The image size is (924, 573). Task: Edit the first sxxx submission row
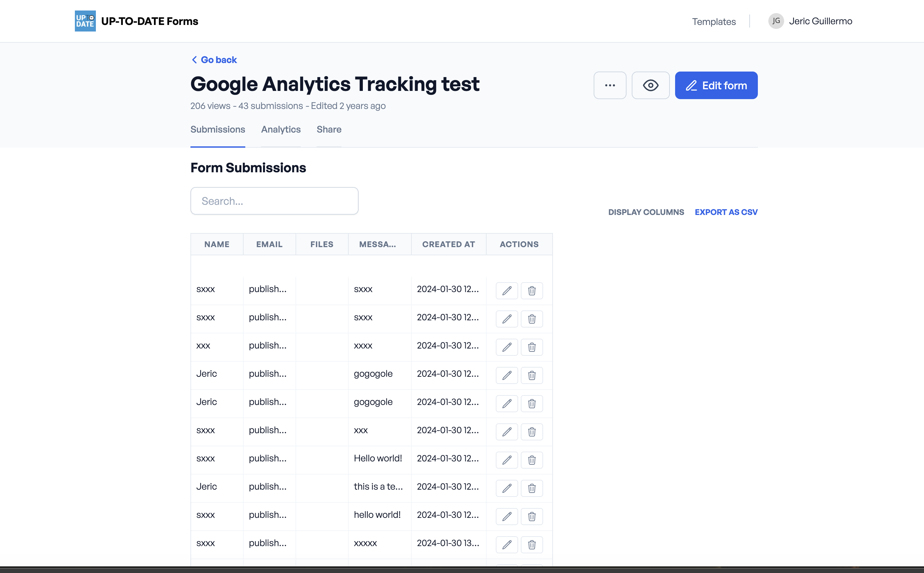507,291
